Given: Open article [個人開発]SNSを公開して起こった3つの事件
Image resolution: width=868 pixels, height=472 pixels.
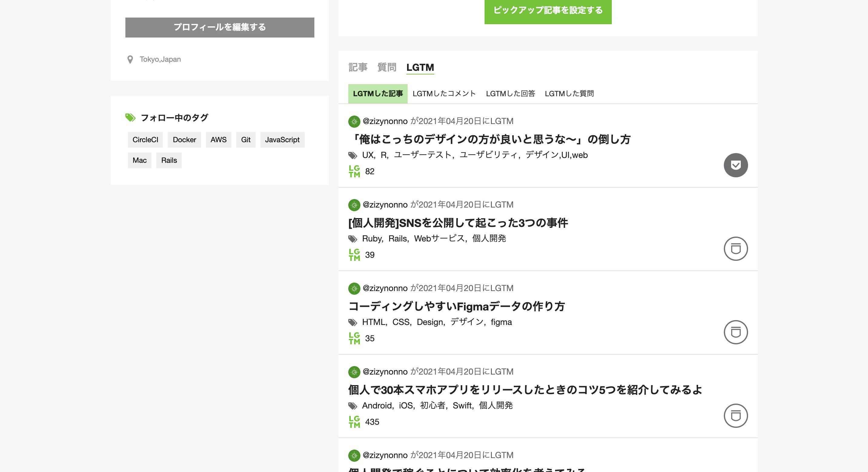Looking at the screenshot, I should (458, 222).
